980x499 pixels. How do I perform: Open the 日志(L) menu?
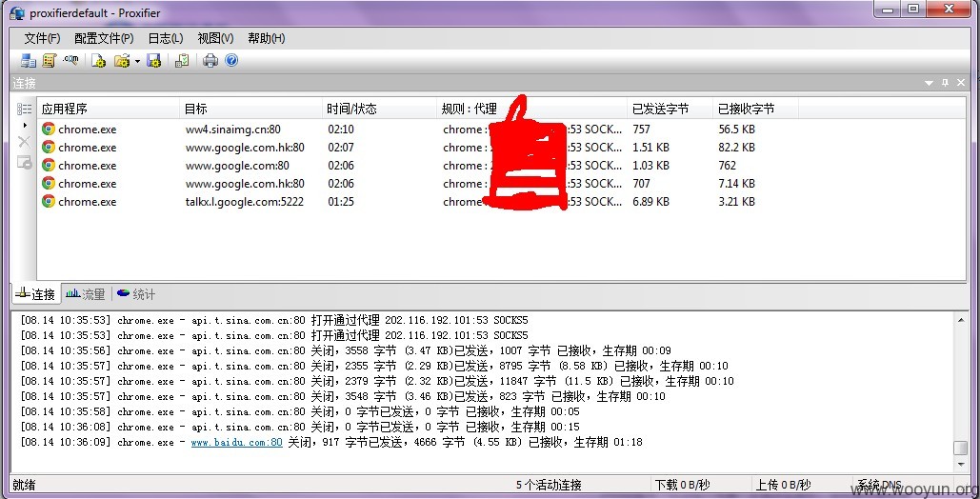(166, 38)
